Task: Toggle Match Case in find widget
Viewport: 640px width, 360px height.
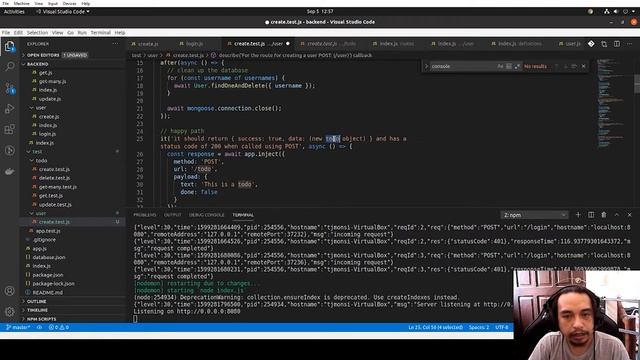Action: [x=500, y=66]
